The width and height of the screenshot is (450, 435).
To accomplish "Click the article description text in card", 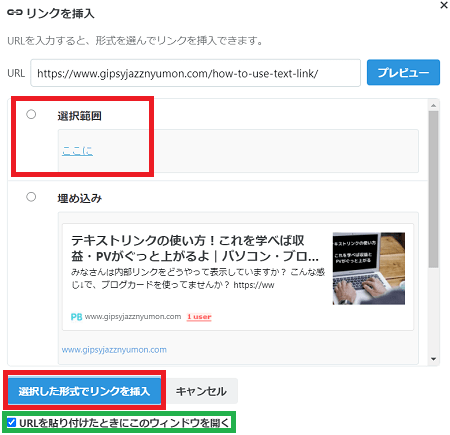I will 198,278.
